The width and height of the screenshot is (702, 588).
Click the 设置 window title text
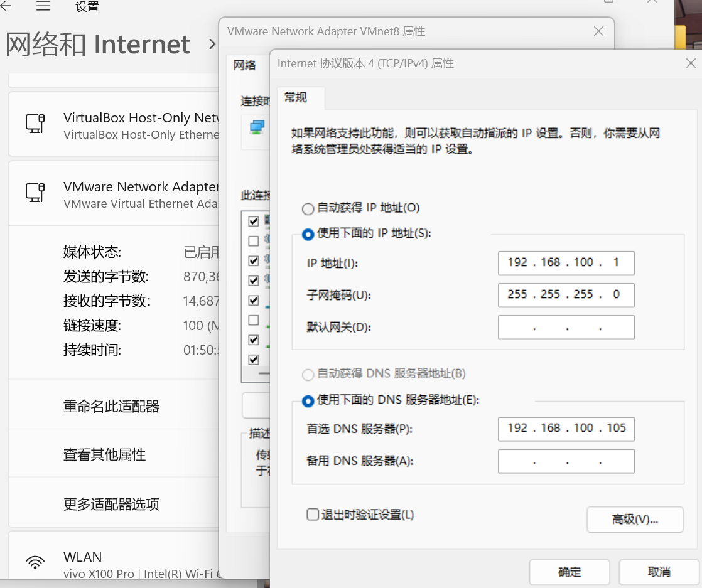(x=87, y=6)
